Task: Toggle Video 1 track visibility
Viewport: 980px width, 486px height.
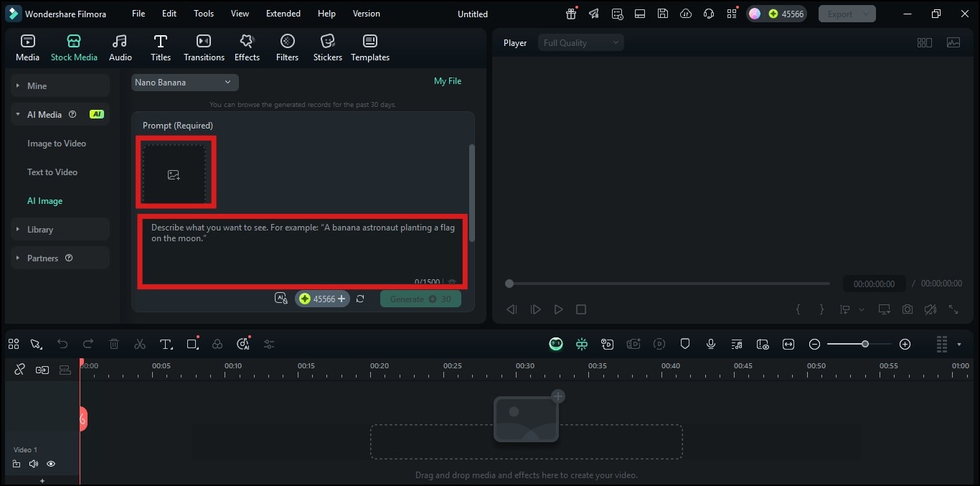Action: click(x=51, y=464)
